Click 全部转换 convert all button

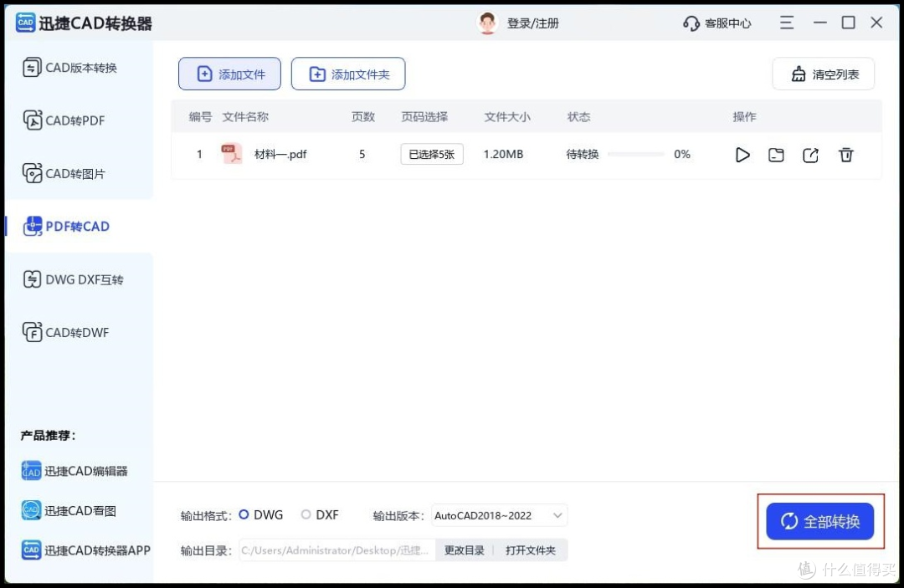(819, 521)
